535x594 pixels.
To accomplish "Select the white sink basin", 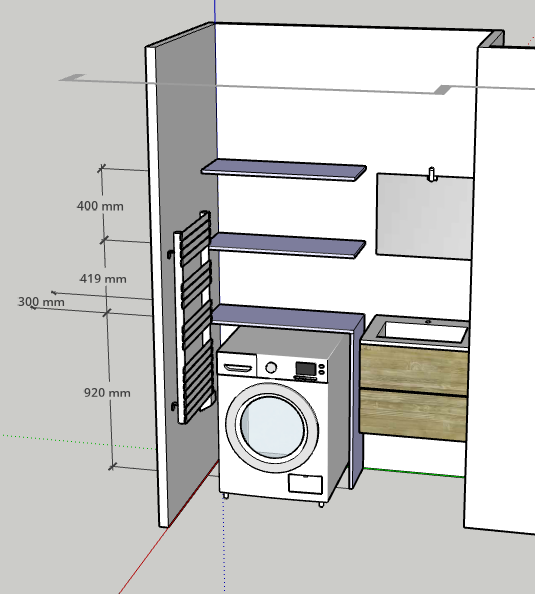I will click(423, 331).
